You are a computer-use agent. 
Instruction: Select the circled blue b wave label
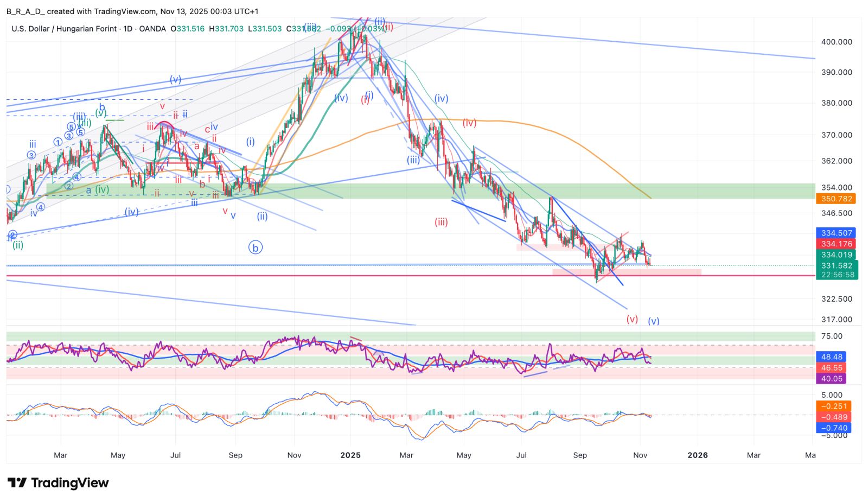pyautogui.click(x=255, y=247)
